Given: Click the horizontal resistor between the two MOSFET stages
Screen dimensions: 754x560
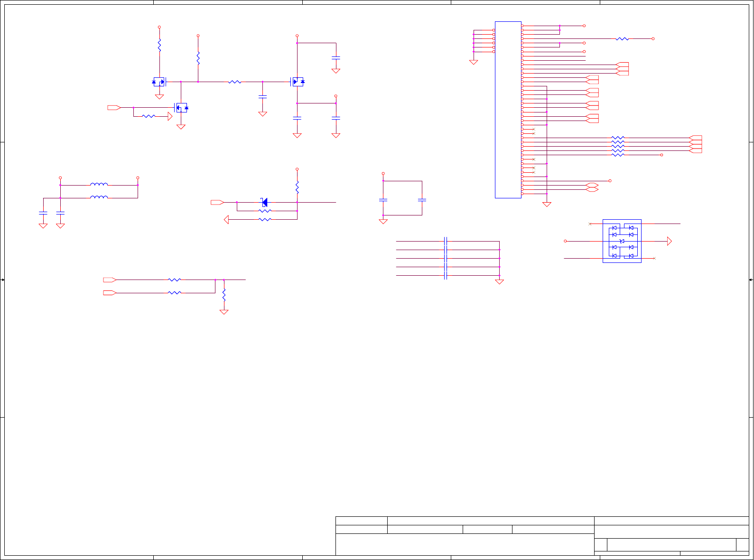Looking at the screenshot, I should tap(234, 82).
